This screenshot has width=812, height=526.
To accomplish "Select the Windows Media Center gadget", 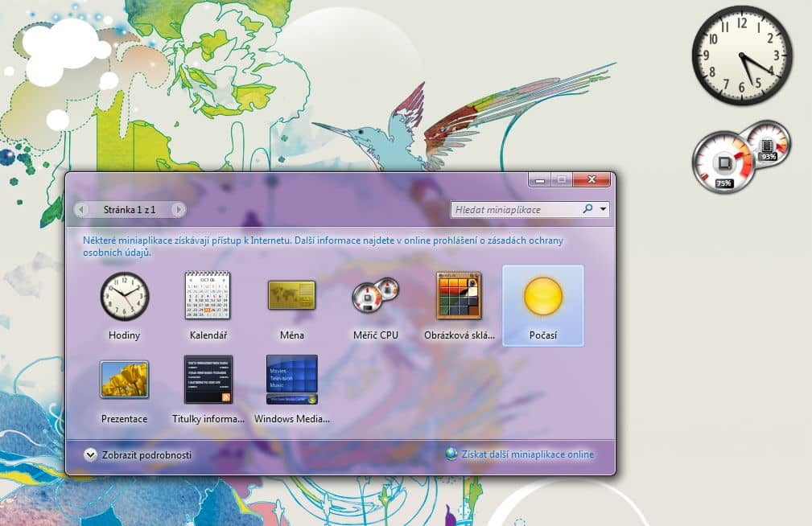I will (291, 380).
